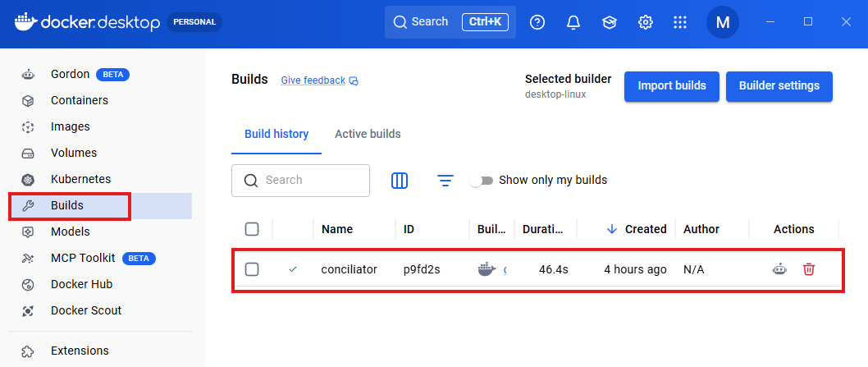Click the desktop-linux builder name

click(x=555, y=94)
